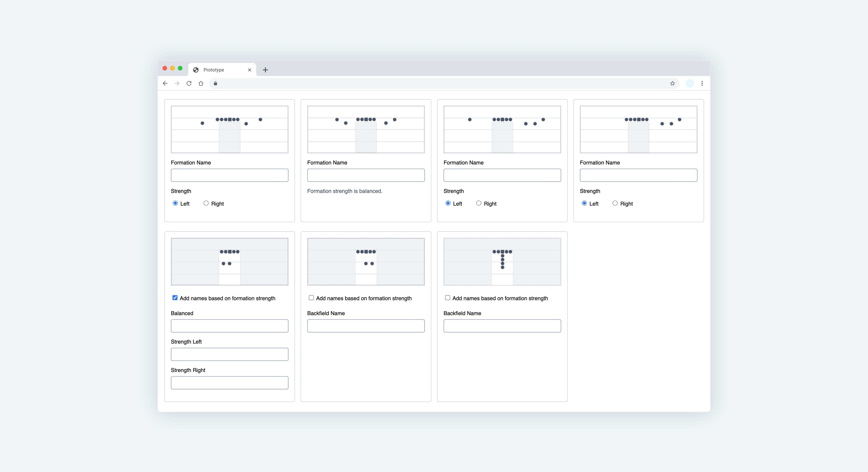Click 'Formation strength is balanced.' text
Image resolution: width=868 pixels, height=472 pixels.
click(x=345, y=191)
